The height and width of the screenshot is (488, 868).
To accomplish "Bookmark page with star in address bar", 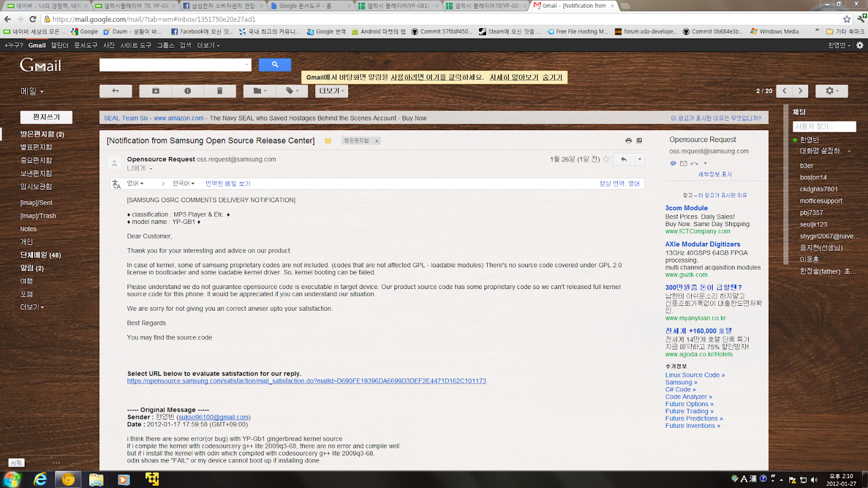I will tap(847, 19).
